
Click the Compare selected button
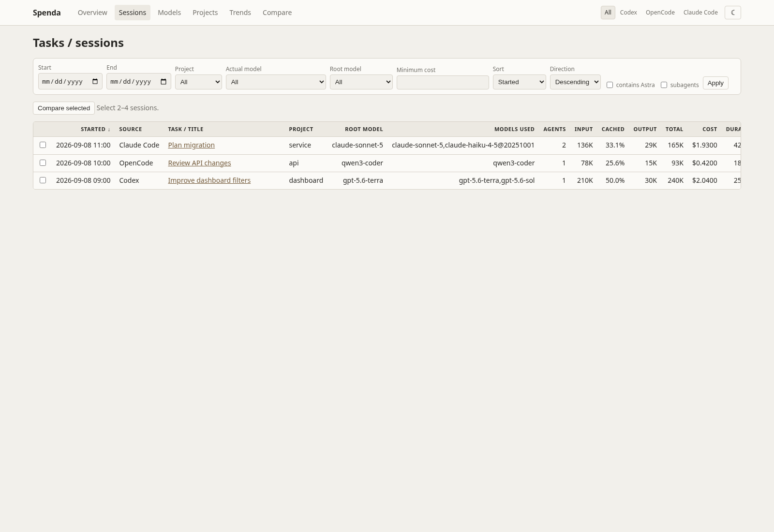tap(64, 108)
